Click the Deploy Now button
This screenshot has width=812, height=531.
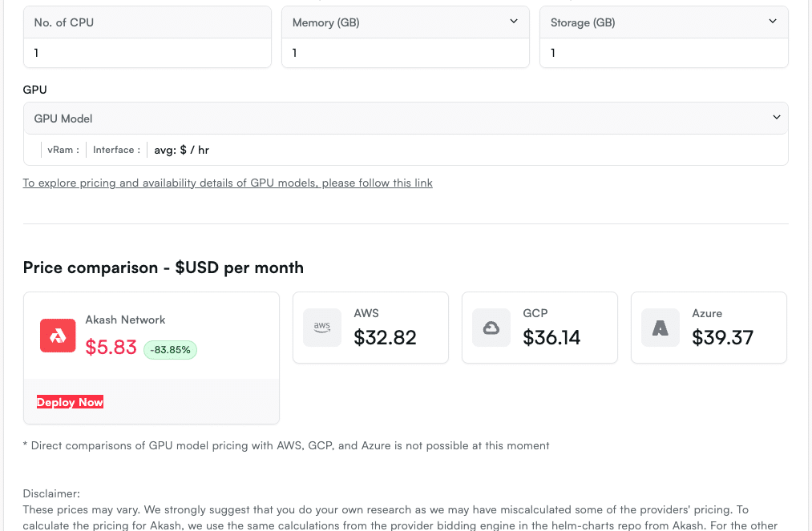(x=70, y=402)
